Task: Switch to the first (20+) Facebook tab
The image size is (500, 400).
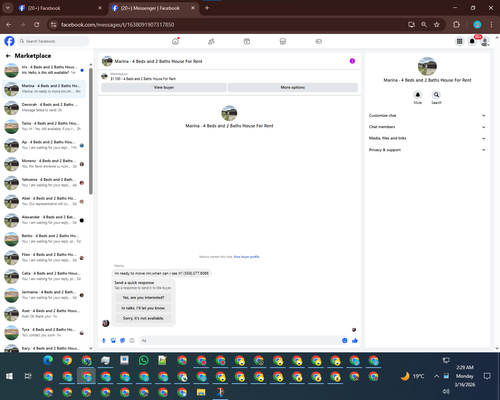Action: click(x=61, y=8)
